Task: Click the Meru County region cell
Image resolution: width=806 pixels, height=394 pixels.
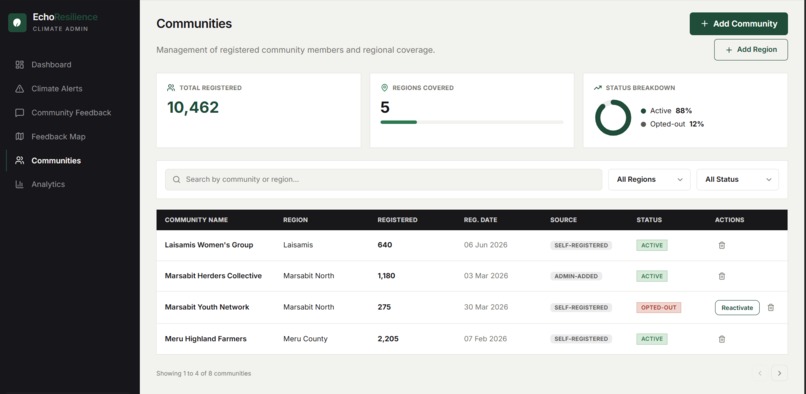Action: [305, 338]
